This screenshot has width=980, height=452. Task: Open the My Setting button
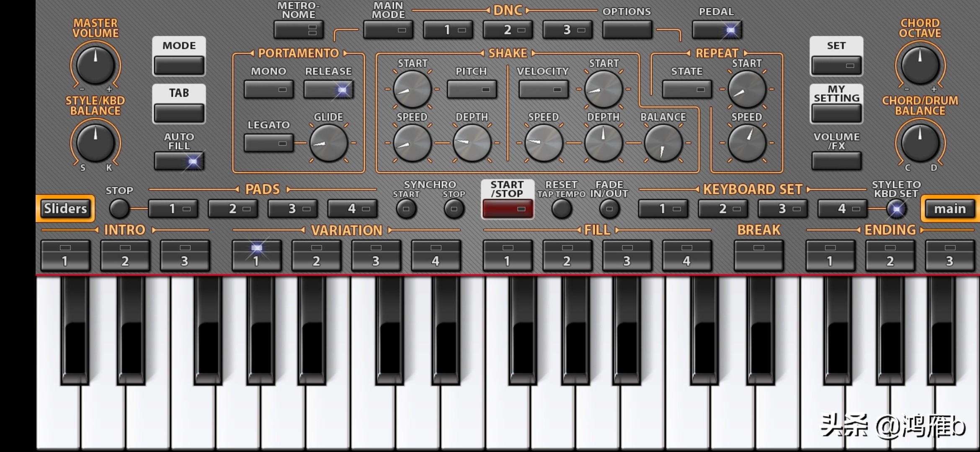[836, 113]
